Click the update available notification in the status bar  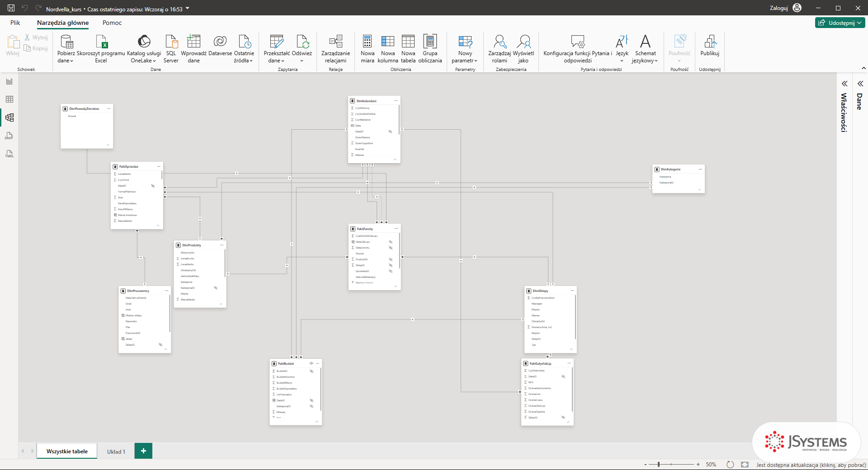(811, 465)
